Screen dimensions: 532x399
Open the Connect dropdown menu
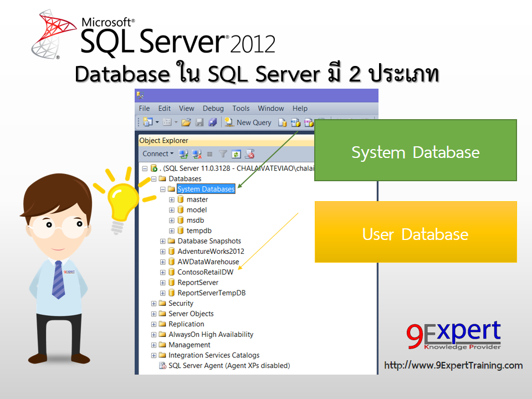(157, 154)
